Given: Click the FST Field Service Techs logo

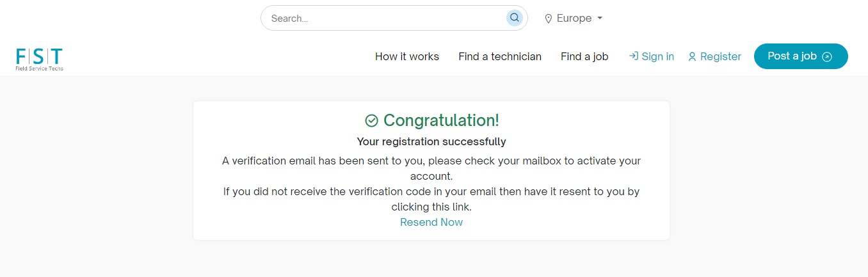Looking at the screenshot, I should pos(40,58).
